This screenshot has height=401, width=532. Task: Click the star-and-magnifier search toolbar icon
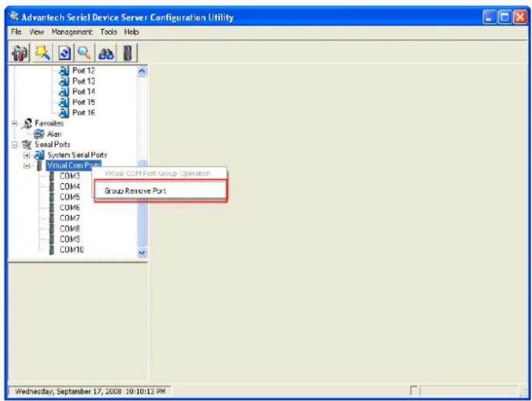(42, 53)
